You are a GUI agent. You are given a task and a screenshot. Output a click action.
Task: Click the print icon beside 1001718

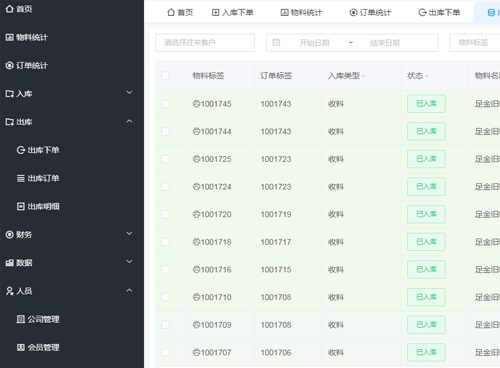coord(196,242)
